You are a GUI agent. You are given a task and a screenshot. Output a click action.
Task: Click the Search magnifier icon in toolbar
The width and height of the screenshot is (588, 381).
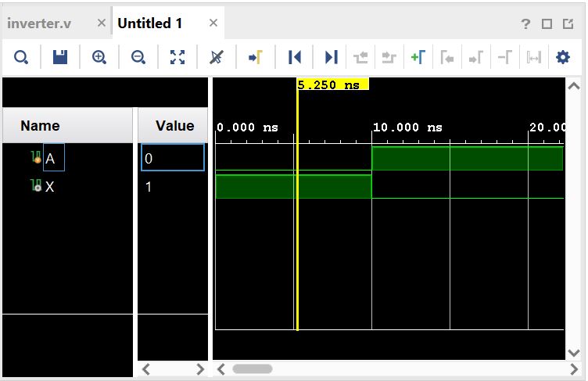(21, 57)
